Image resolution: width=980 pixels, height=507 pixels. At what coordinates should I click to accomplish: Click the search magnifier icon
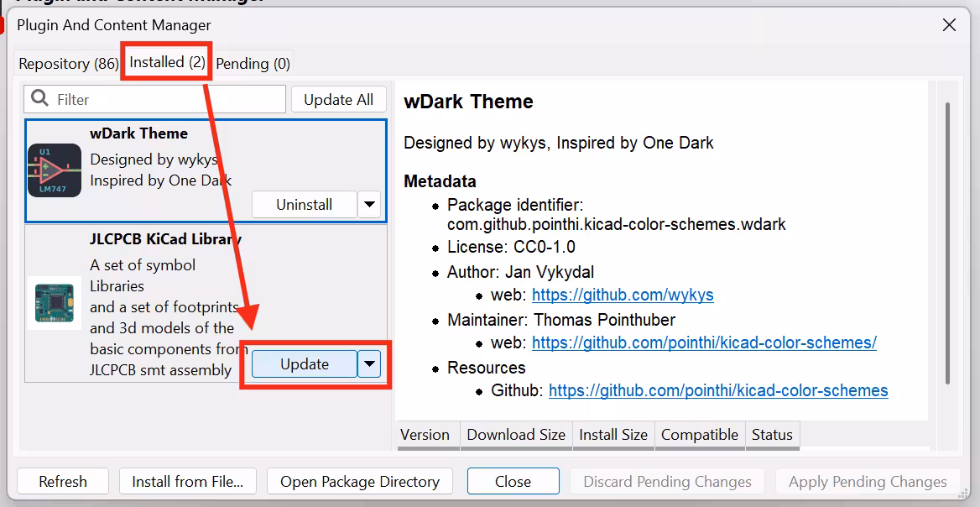coord(39,99)
